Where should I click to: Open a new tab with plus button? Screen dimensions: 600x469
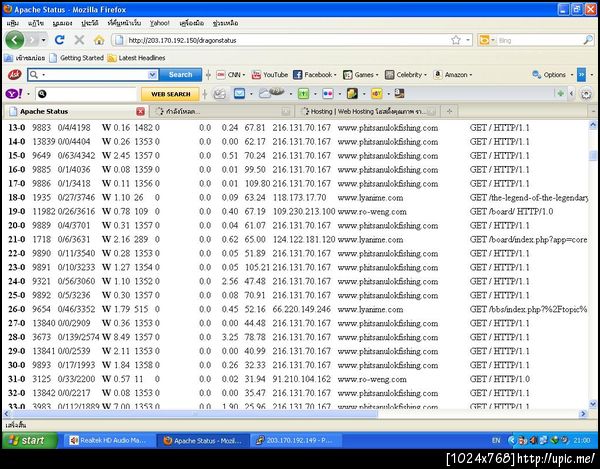449,111
